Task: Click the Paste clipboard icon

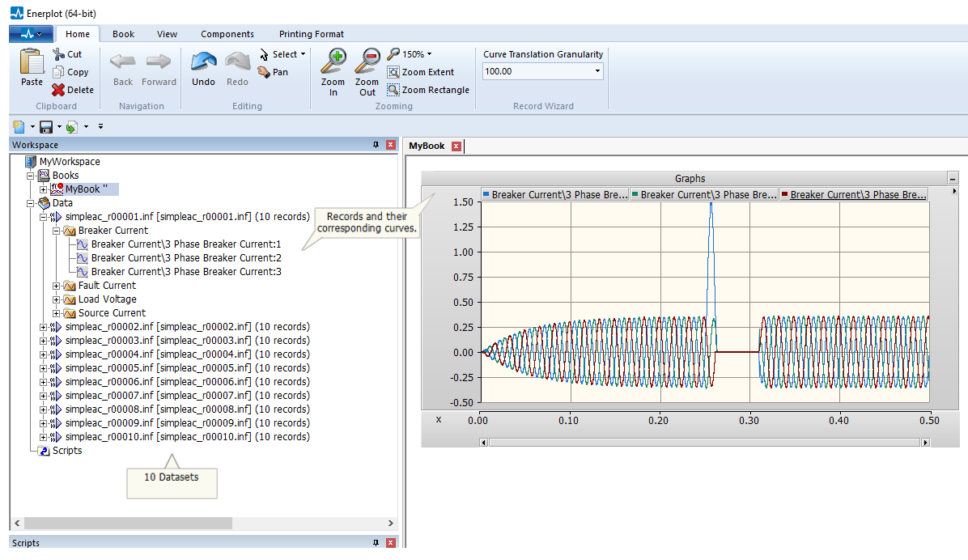Action: 32,62
